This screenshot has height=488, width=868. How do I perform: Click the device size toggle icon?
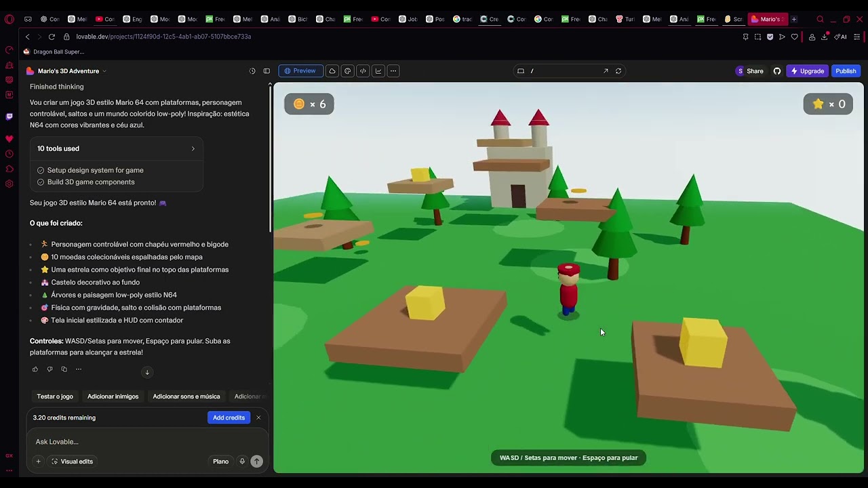(x=521, y=71)
